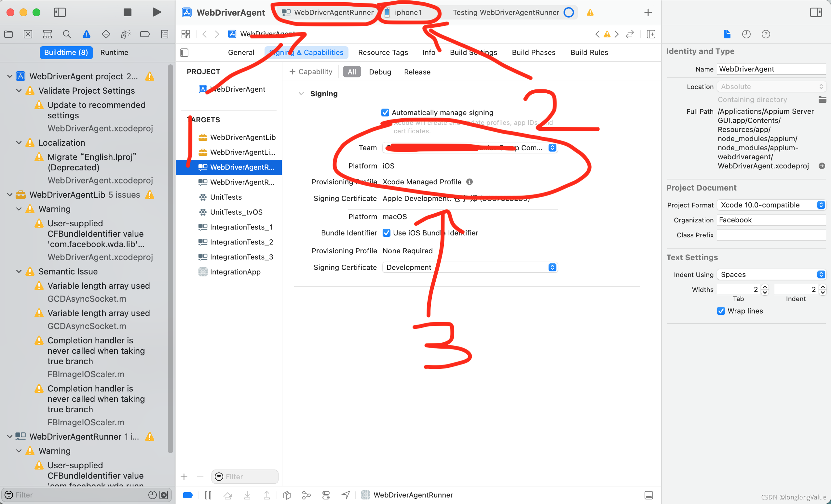Select the Buildtime (8) tab

pos(66,53)
